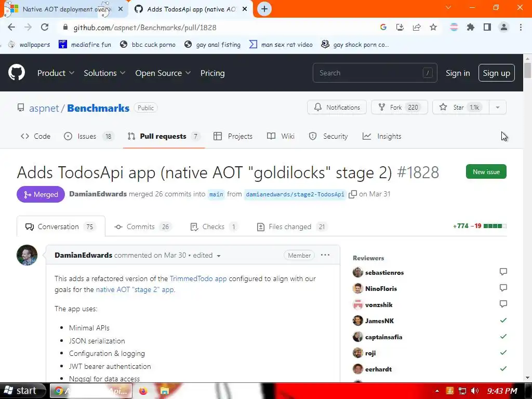The image size is (532, 399).
Task: Open the Projects tab
Action: (x=233, y=137)
